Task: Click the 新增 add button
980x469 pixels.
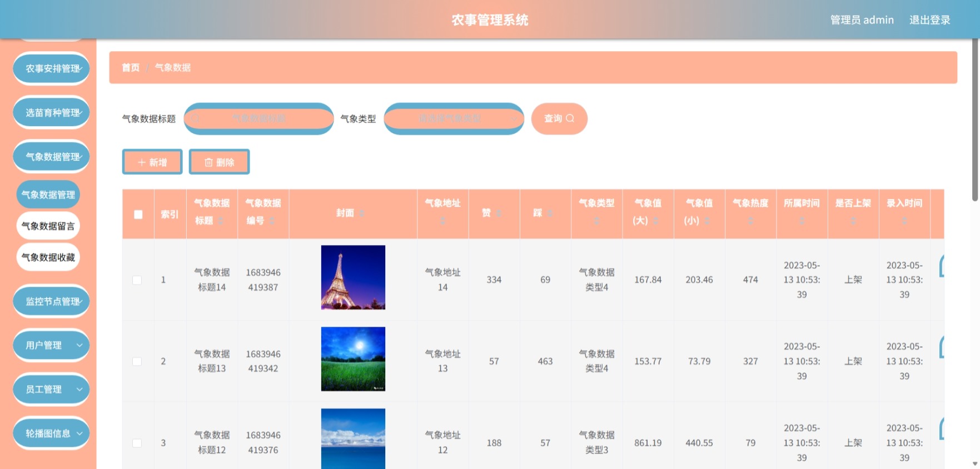Action: (x=152, y=162)
